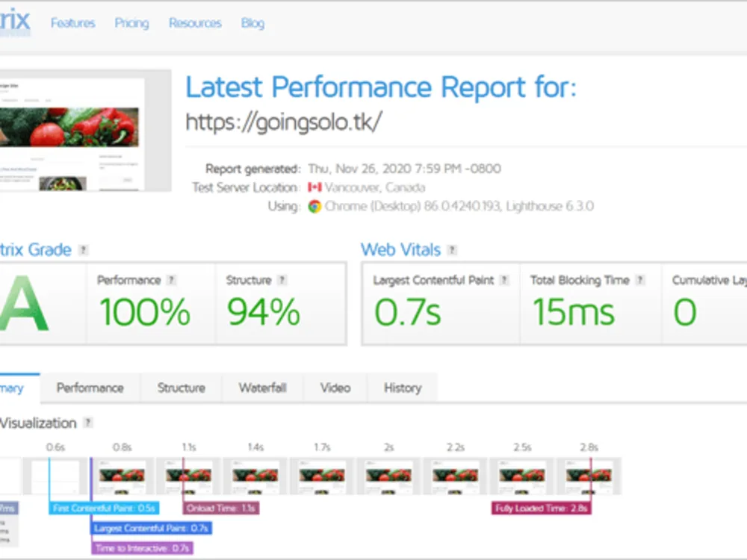Image resolution: width=747 pixels, height=560 pixels.
Task: Go to the Blog link
Action: tap(252, 23)
